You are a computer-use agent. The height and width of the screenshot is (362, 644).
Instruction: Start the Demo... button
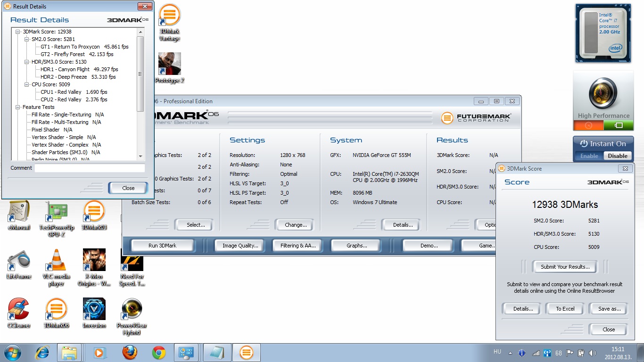[x=429, y=246]
